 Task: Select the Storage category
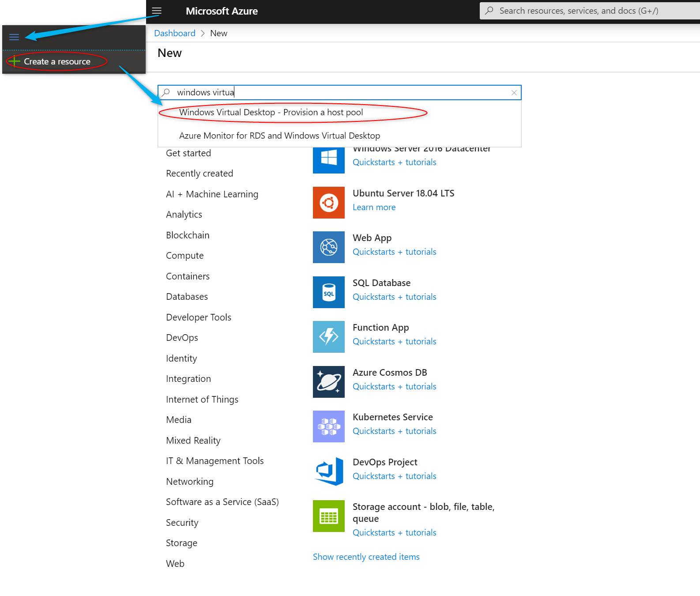pos(181,543)
